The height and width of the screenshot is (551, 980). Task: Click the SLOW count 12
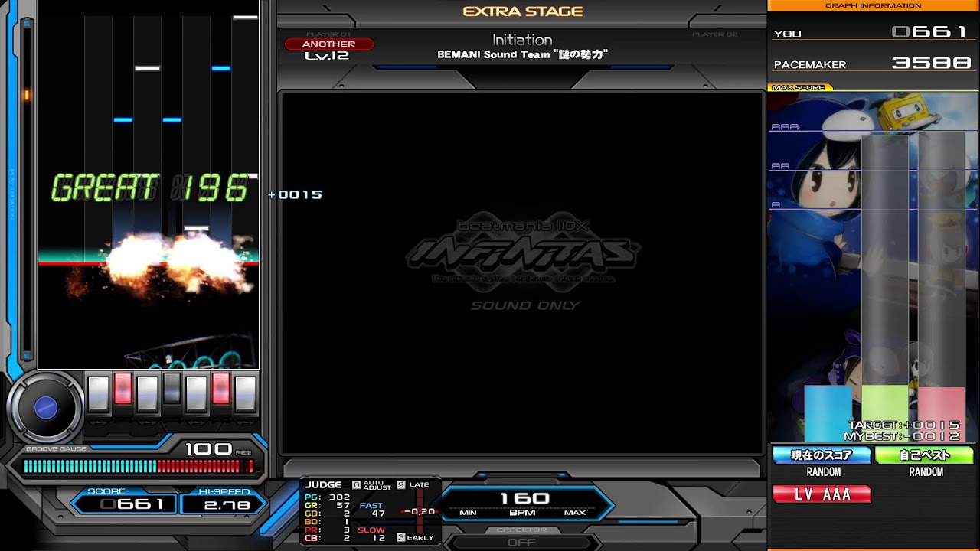378,538
